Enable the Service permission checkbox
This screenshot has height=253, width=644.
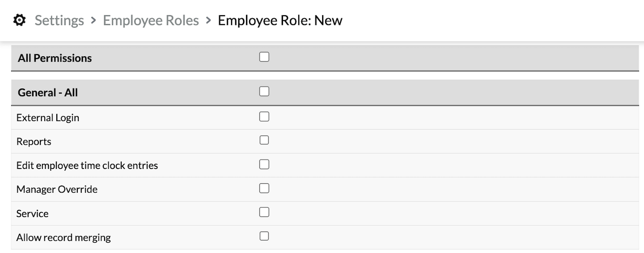click(x=264, y=212)
